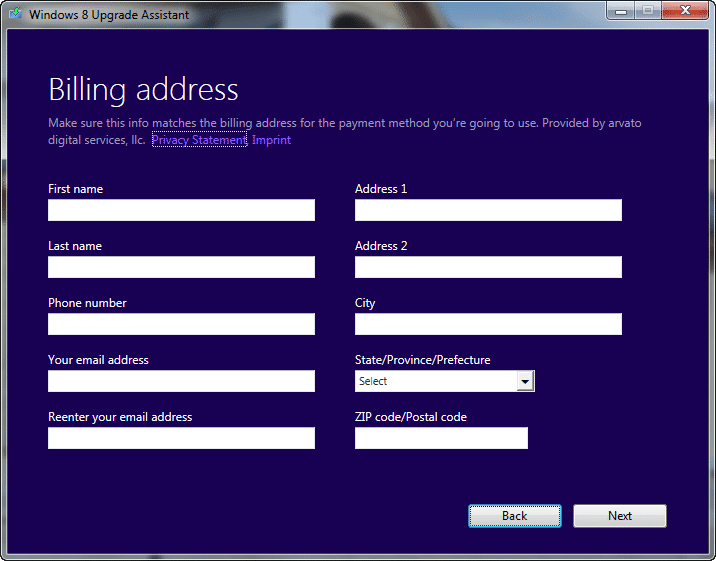Click into the Phone number field

point(181,324)
